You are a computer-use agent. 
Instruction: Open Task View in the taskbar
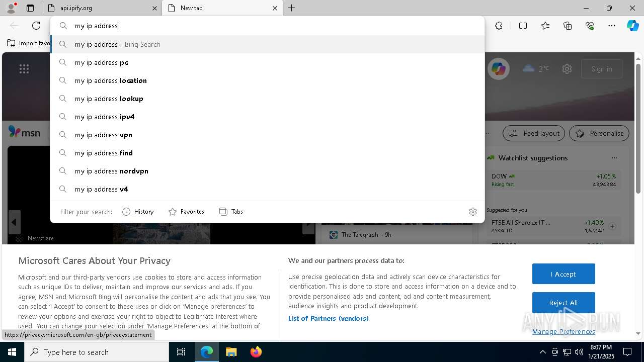(181, 352)
